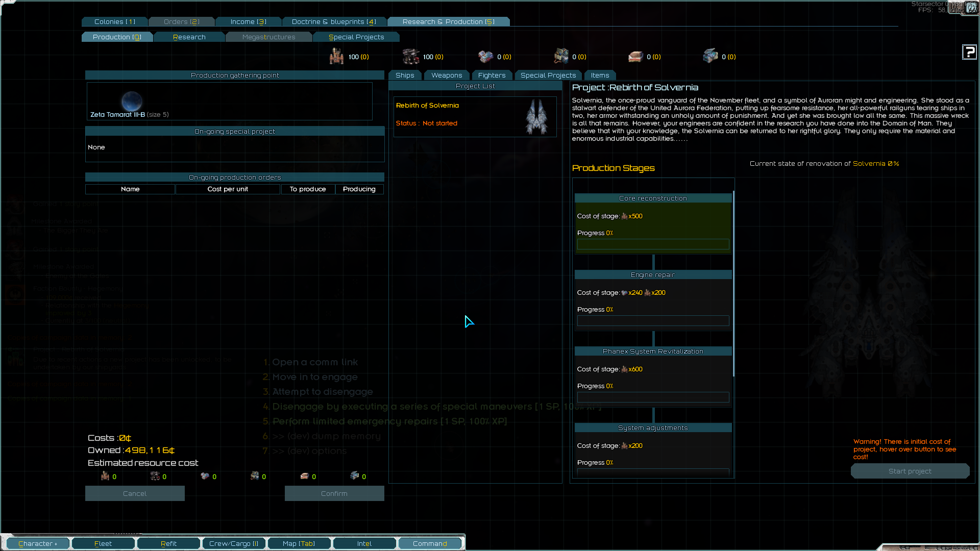
Task: Click the Start project button
Action: pos(910,471)
